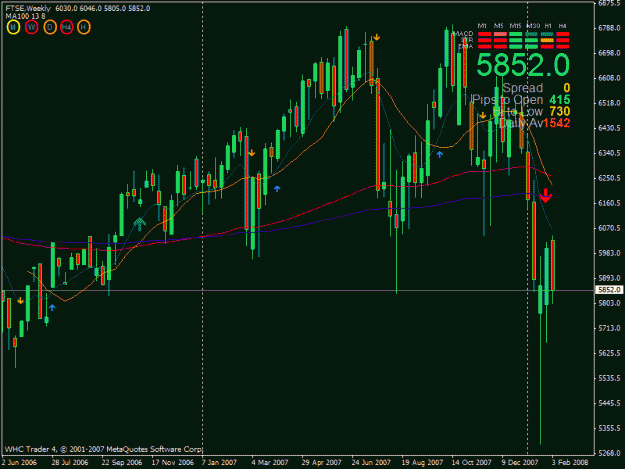Select the blue up arrow near July 2006
This screenshot has height=469, width=625.
[52, 307]
